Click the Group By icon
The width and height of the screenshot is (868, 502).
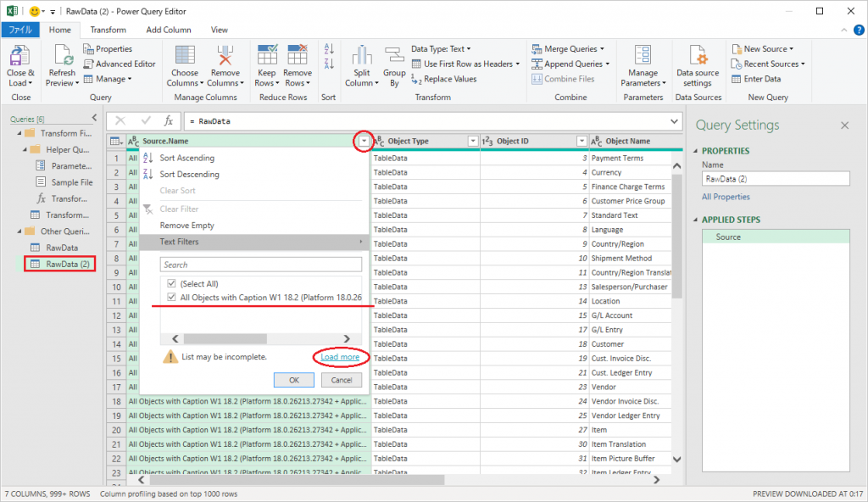394,56
